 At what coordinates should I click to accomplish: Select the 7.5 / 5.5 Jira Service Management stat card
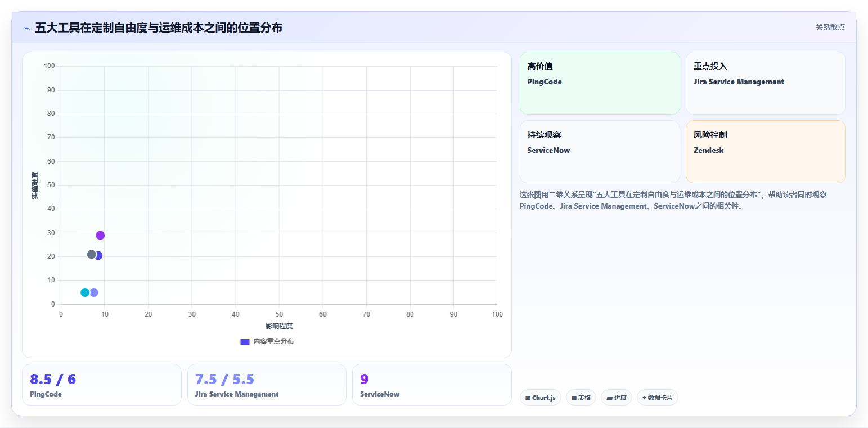267,385
